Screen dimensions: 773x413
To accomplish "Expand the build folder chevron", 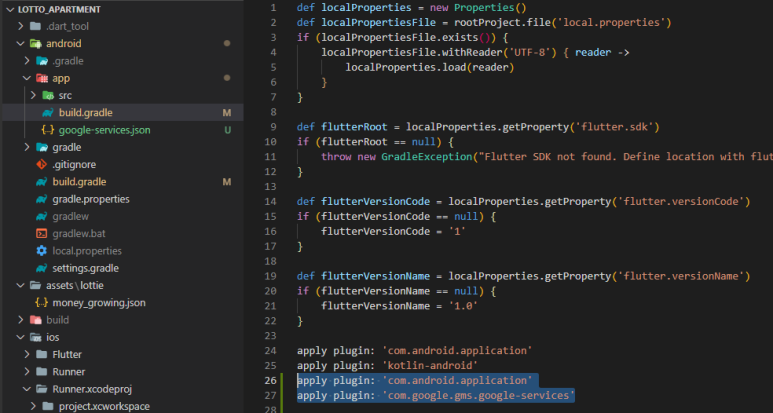I will (21, 320).
